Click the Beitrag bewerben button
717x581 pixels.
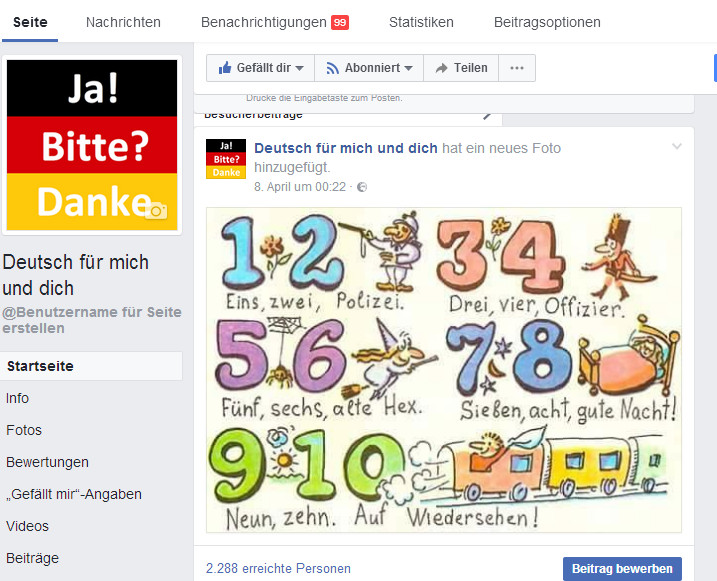click(622, 569)
